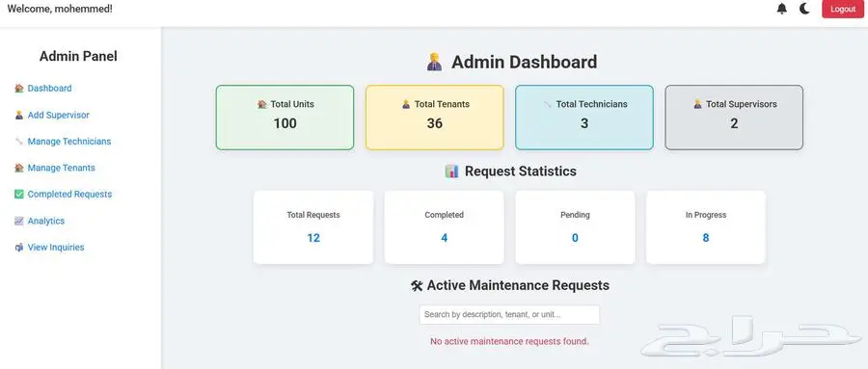This screenshot has width=868, height=369.
Task: Focus the maintenance requests search field
Action: coord(509,315)
